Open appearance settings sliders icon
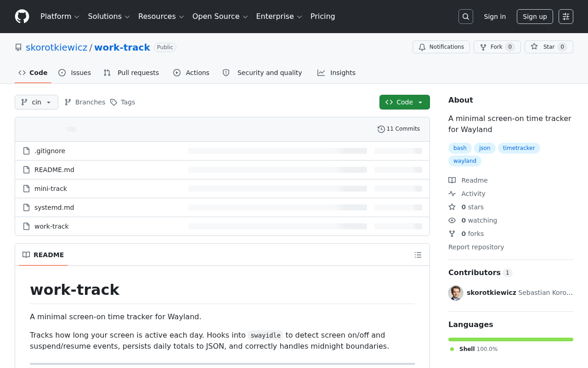The height and width of the screenshot is (368, 588). click(x=566, y=17)
